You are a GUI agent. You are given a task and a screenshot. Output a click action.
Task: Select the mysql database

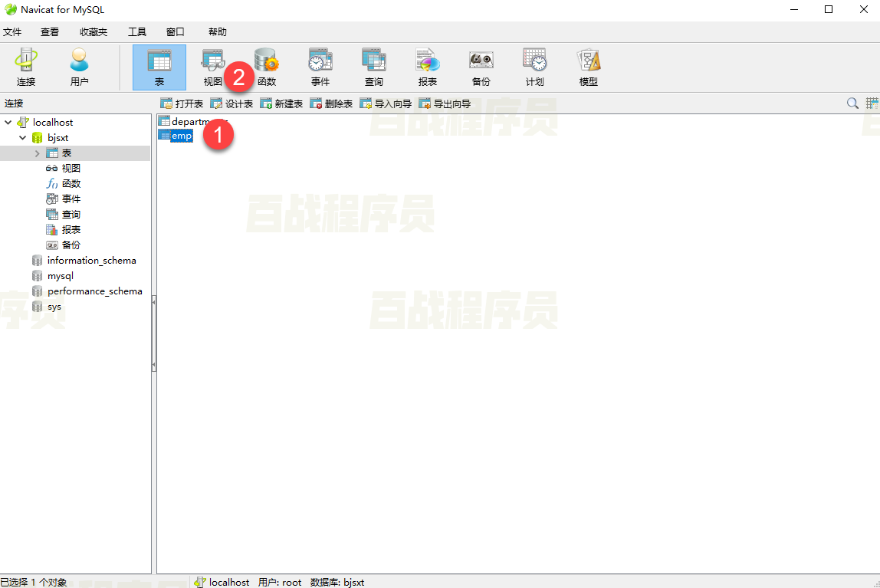point(60,276)
